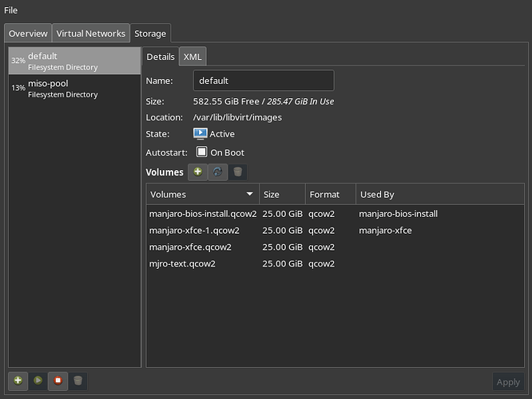This screenshot has width=532, height=399.
Task: Refresh the volume list
Action: coord(217,172)
